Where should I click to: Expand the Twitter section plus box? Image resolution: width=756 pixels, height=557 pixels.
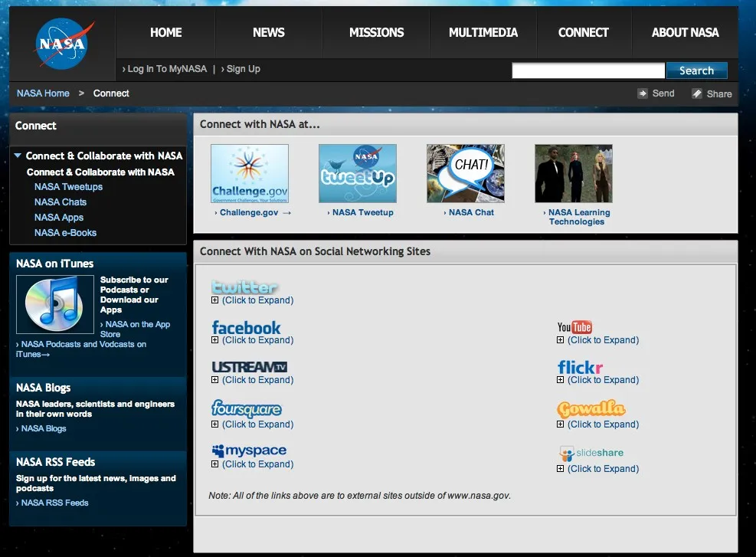click(x=215, y=300)
